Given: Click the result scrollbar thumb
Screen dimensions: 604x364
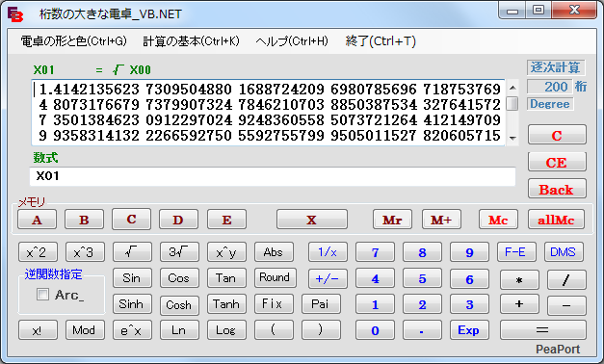Looking at the screenshot, I should 512,104.
